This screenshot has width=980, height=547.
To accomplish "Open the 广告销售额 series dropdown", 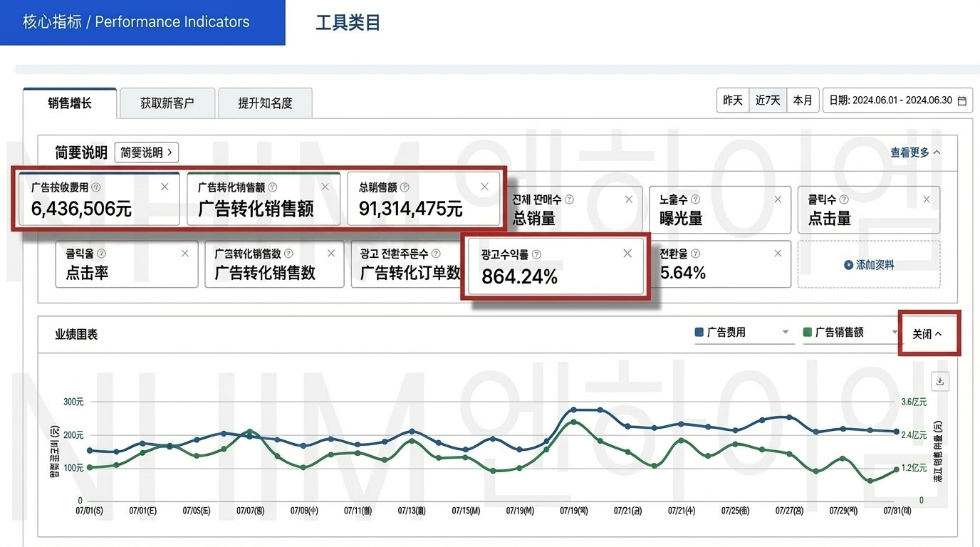I will click(853, 333).
